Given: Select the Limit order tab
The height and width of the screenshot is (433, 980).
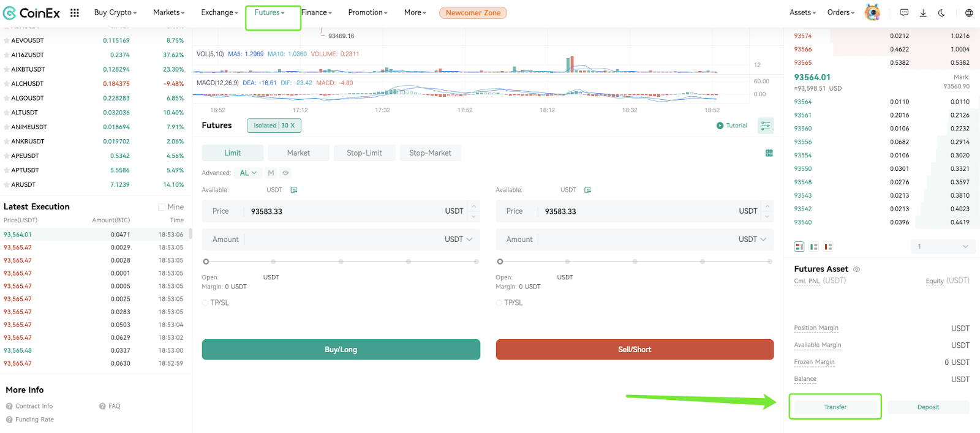Looking at the screenshot, I should click(233, 153).
